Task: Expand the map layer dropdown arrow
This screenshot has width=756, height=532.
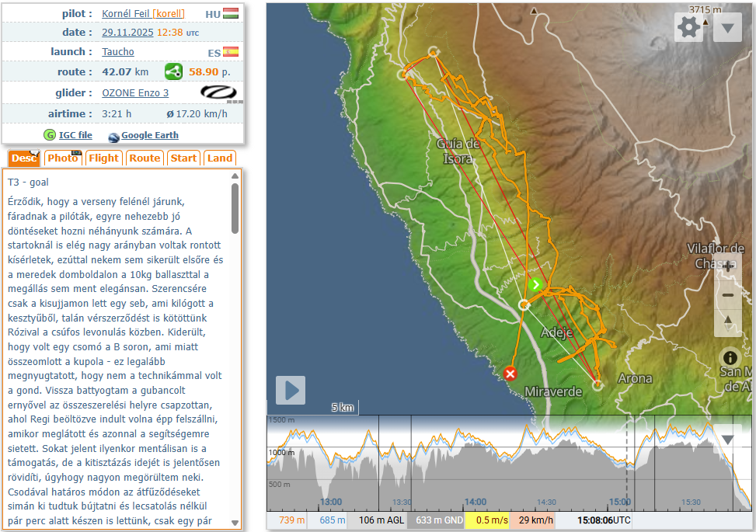Action: (727, 29)
